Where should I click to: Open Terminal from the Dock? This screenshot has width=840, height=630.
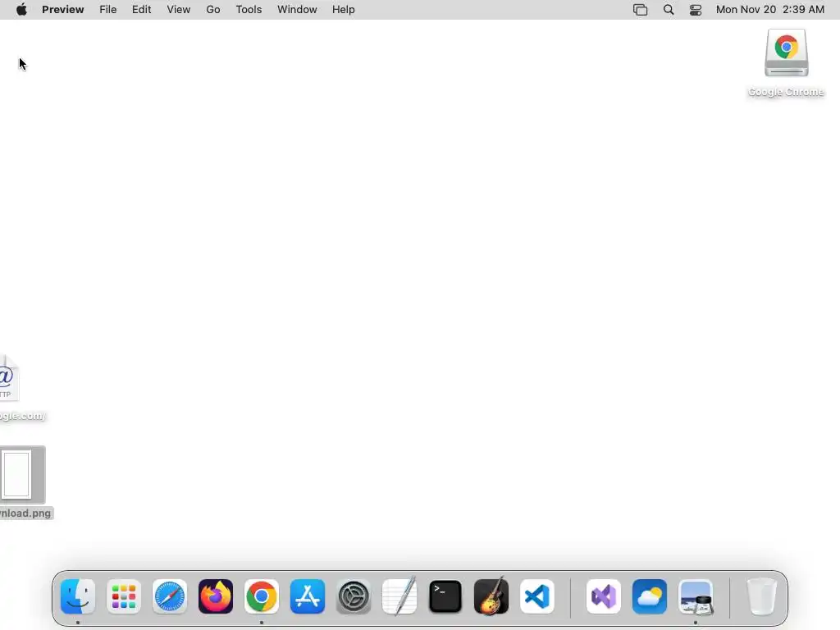click(445, 596)
